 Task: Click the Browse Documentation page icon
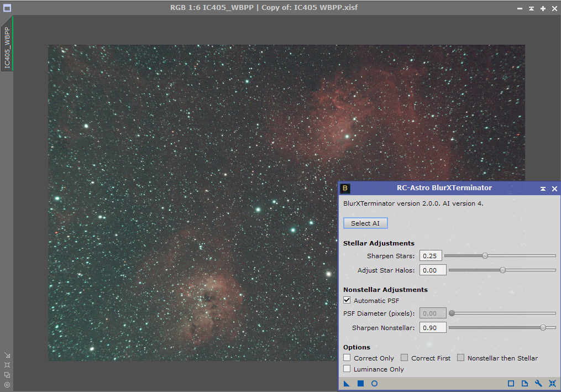(525, 383)
